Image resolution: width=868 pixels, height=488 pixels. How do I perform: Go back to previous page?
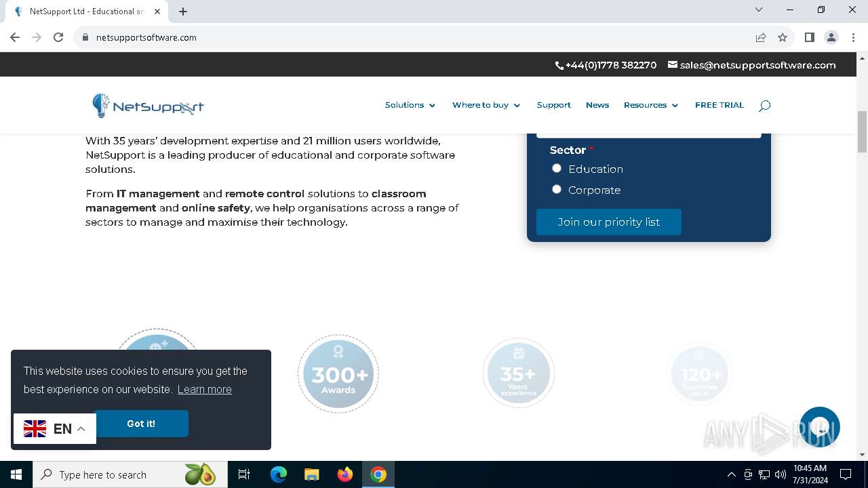click(x=15, y=37)
